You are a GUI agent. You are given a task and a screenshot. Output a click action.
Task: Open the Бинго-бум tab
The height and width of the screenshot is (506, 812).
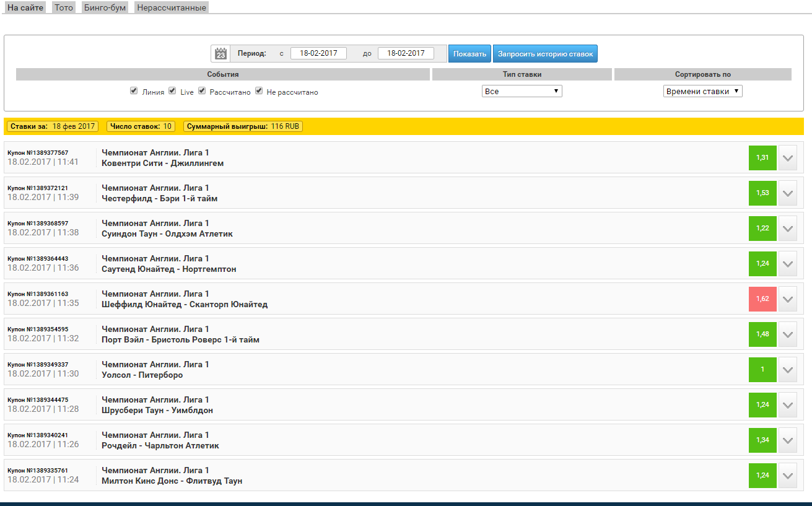(105, 7)
